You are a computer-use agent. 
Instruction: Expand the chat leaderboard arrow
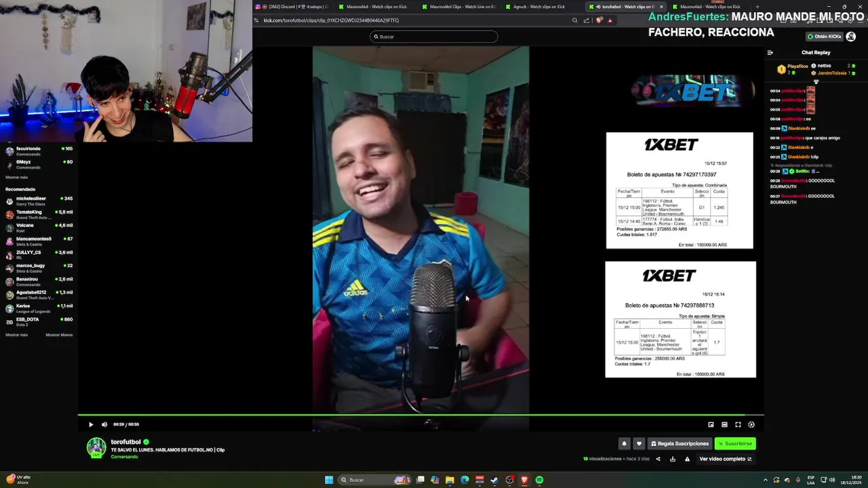coord(816,81)
